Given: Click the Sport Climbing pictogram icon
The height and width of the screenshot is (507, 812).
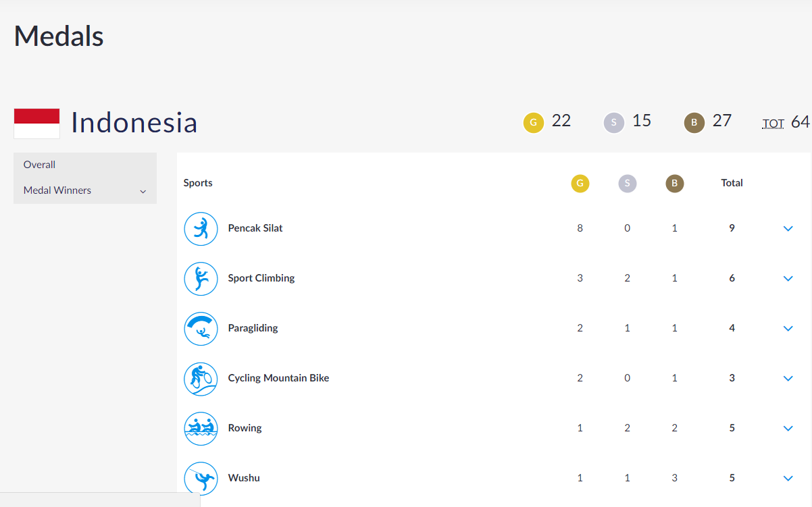Looking at the screenshot, I should point(201,279).
